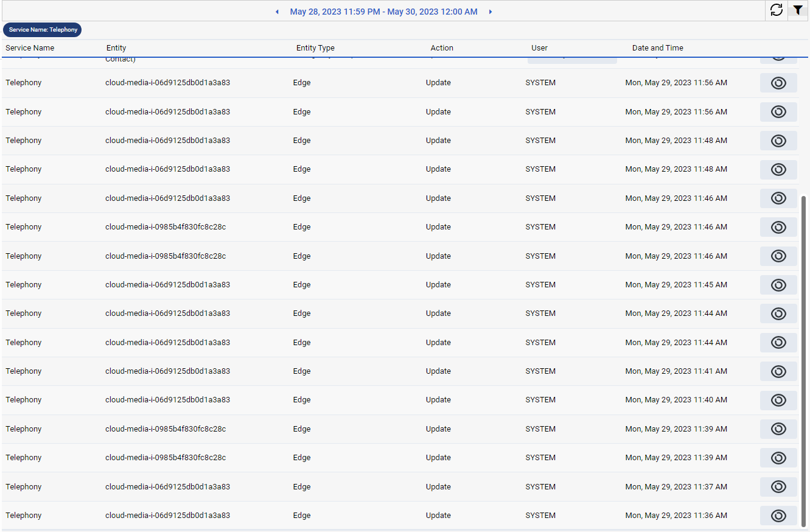Viewport: 810px width, 532px height.
Task: Select the Entity Type column header
Action: 315,48
